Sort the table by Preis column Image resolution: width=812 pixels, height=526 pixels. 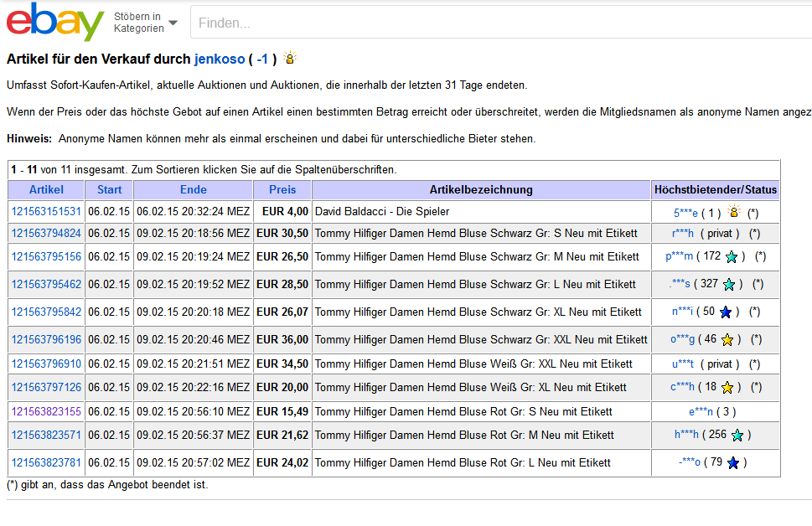coord(282,190)
